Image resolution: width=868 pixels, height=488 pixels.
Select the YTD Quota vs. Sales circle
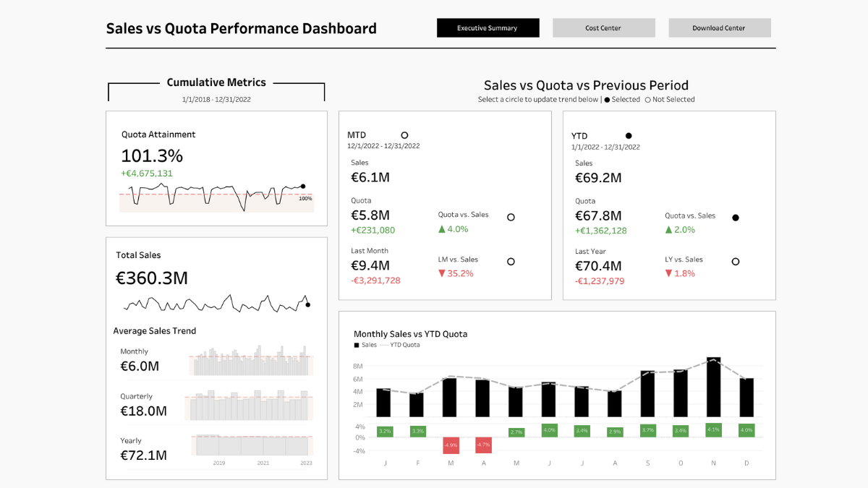pyautogui.click(x=736, y=216)
